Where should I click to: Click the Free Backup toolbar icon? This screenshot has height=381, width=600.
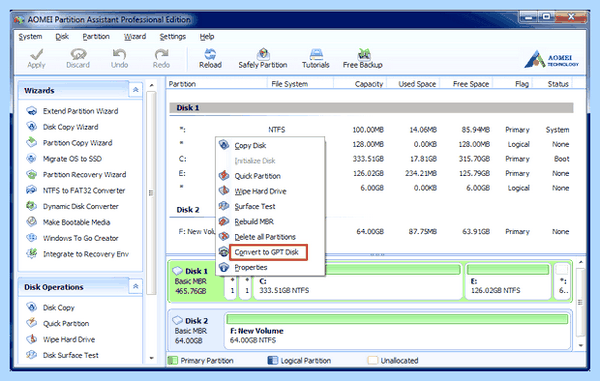[x=363, y=54]
